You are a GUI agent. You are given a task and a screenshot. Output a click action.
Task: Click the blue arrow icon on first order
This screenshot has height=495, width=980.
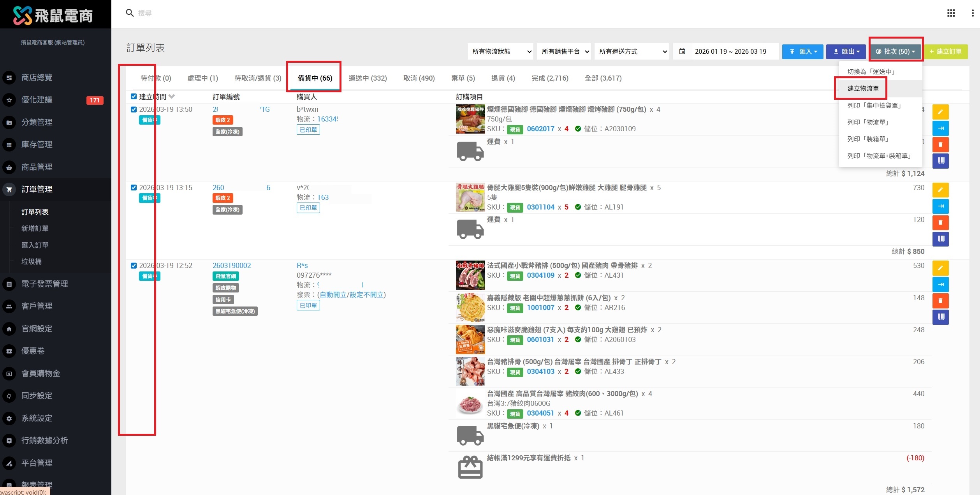click(x=940, y=128)
